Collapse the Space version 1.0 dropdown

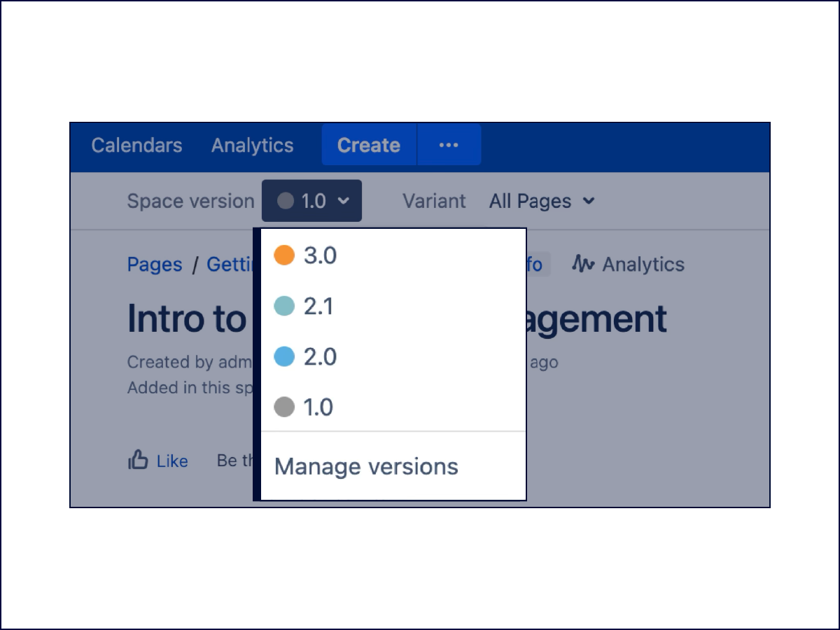[311, 201]
